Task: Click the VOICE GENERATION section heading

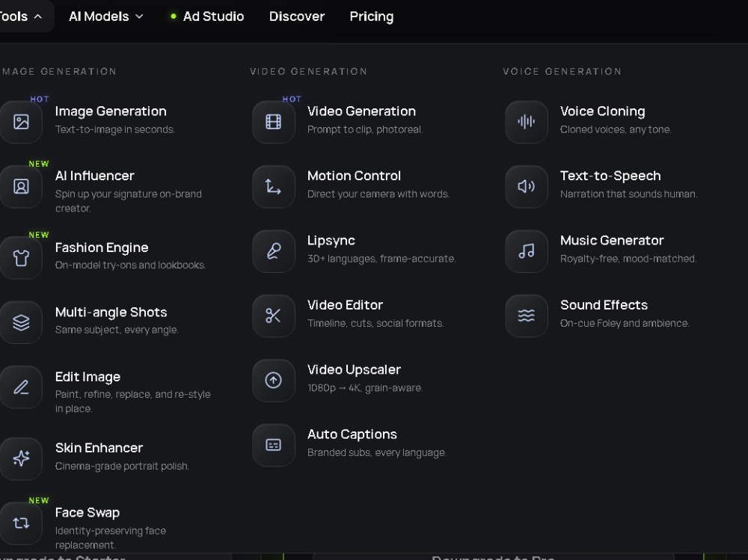Action: pos(562,72)
